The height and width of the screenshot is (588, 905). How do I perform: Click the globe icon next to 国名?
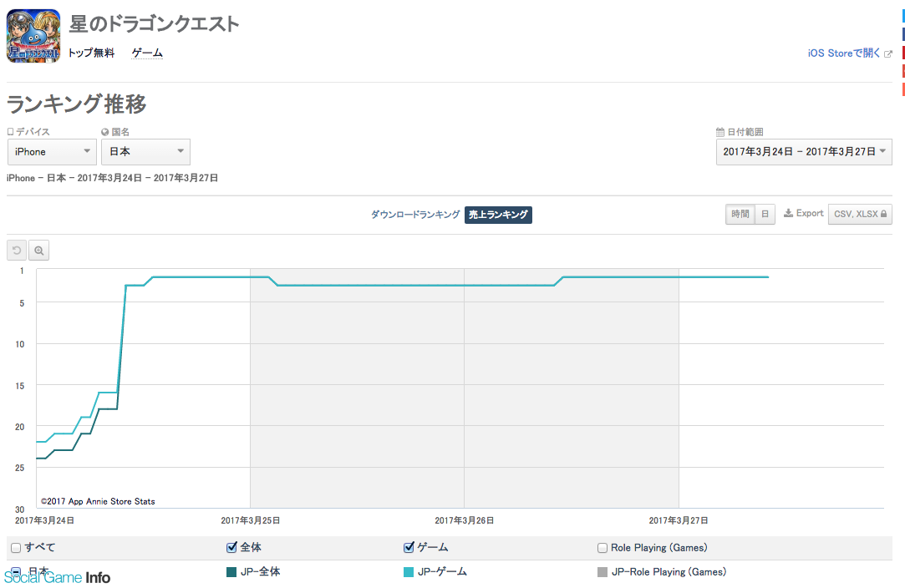point(105,132)
